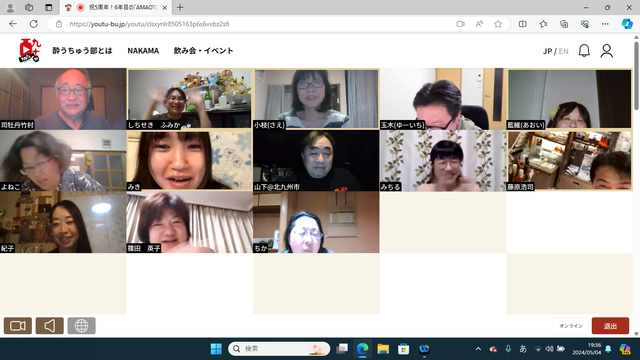Viewport: 640px width, 360px height.
Task: Select the みちる video tile
Action: pyautogui.click(x=443, y=161)
